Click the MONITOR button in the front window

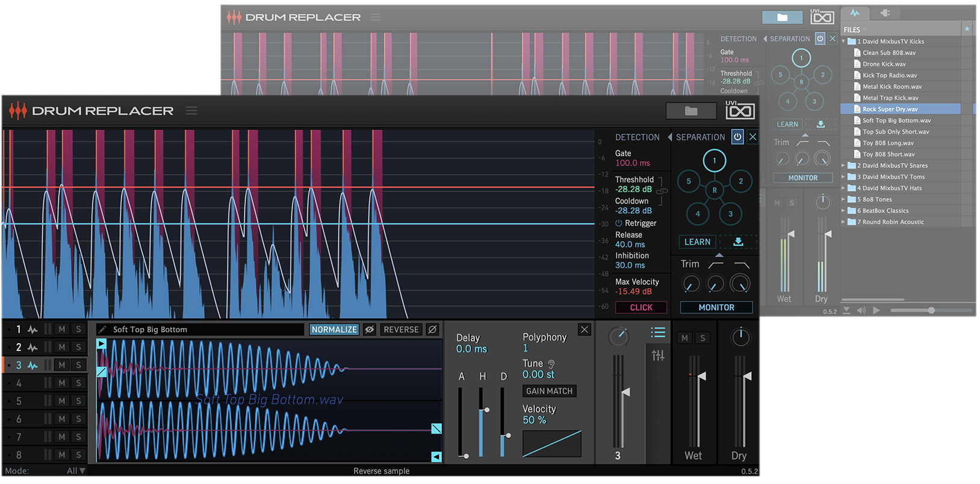(x=716, y=307)
